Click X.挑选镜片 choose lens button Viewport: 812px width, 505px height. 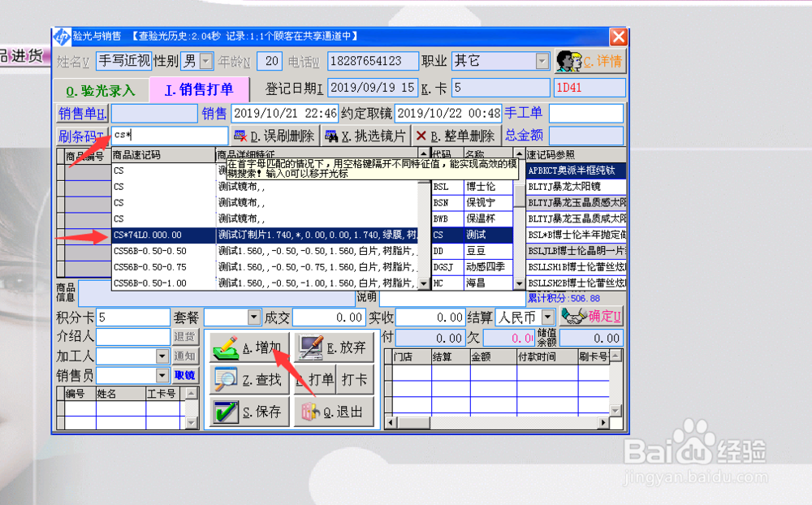pyautogui.click(x=365, y=136)
